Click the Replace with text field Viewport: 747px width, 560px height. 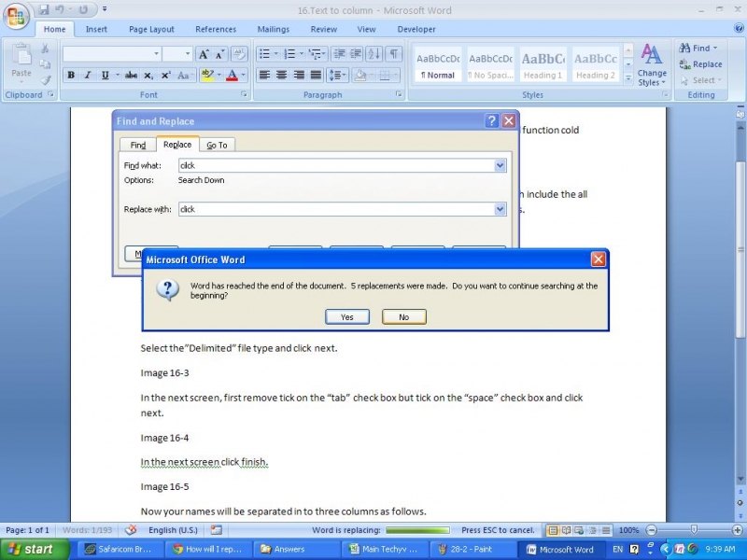336,210
